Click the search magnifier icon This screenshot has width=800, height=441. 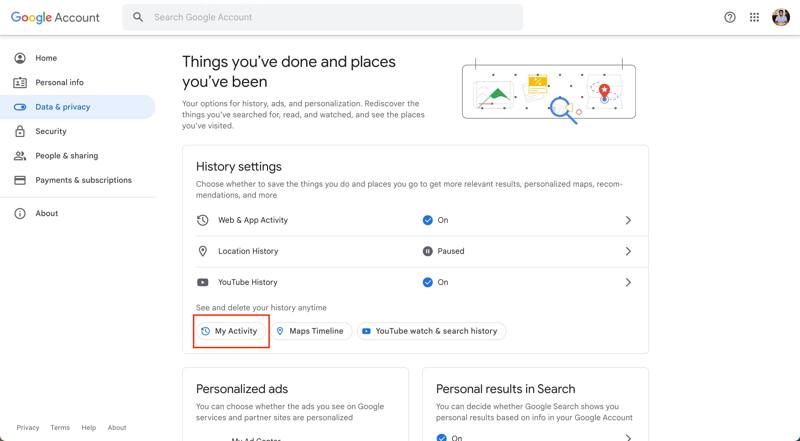pos(138,17)
